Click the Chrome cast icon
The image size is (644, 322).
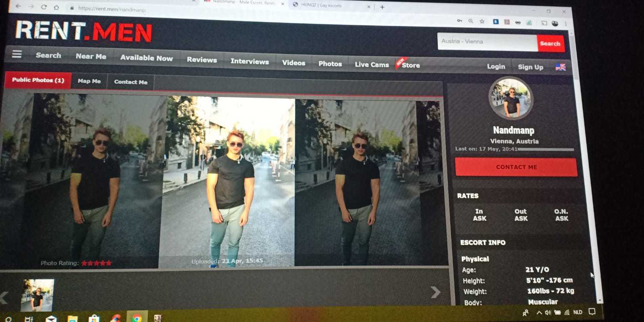[x=544, y=23]
